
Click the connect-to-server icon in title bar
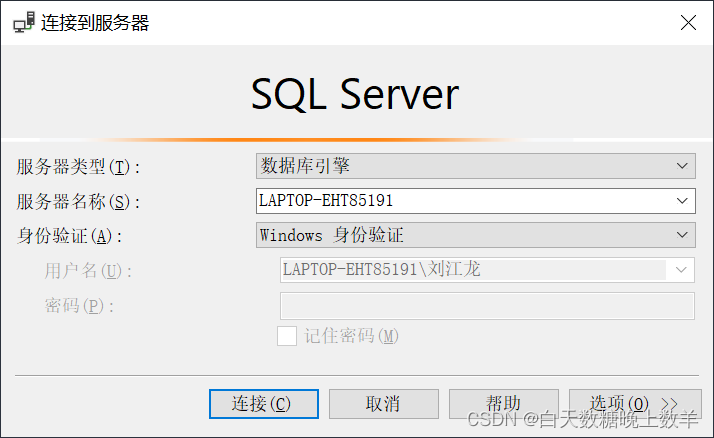(x=24, y=22)
